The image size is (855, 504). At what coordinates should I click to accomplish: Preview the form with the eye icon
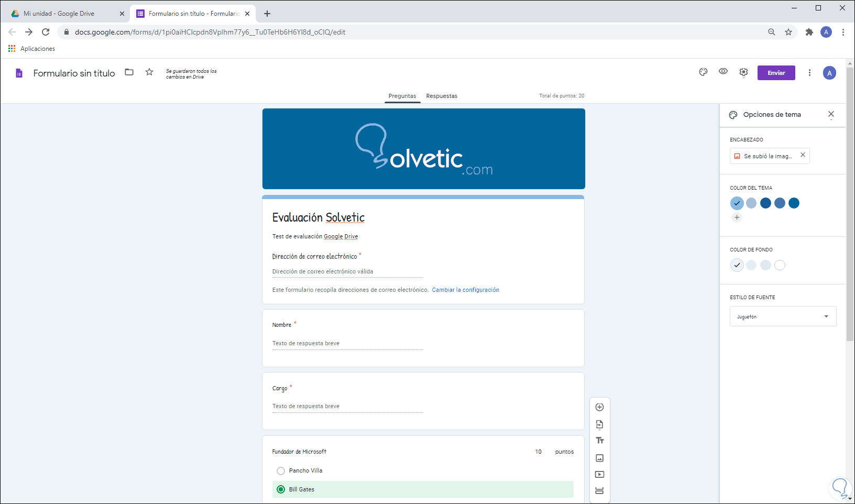pyautogui.click(x=723, y=72)
